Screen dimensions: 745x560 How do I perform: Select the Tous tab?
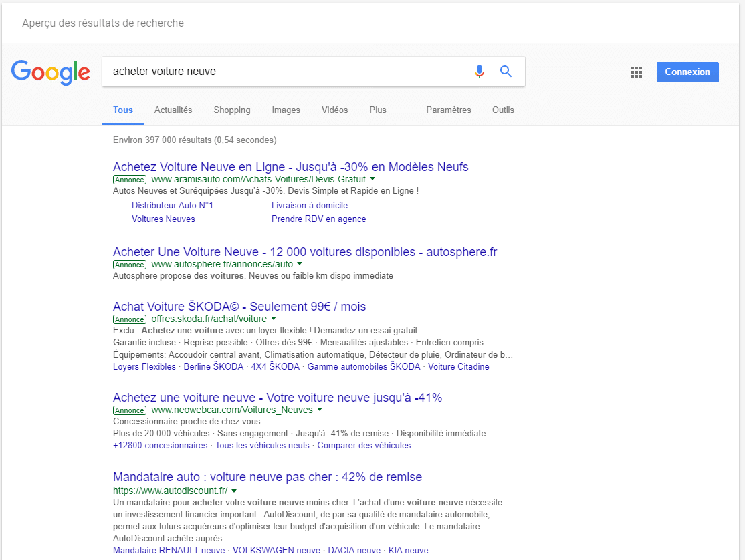coord(123,110)
